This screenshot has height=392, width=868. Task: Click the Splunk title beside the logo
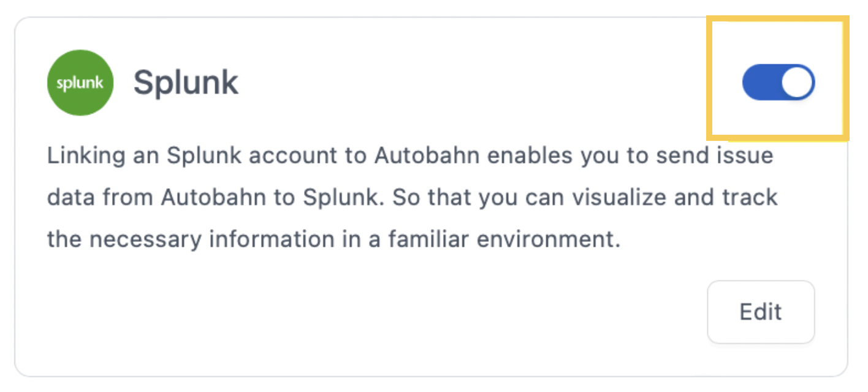[186, 82]
